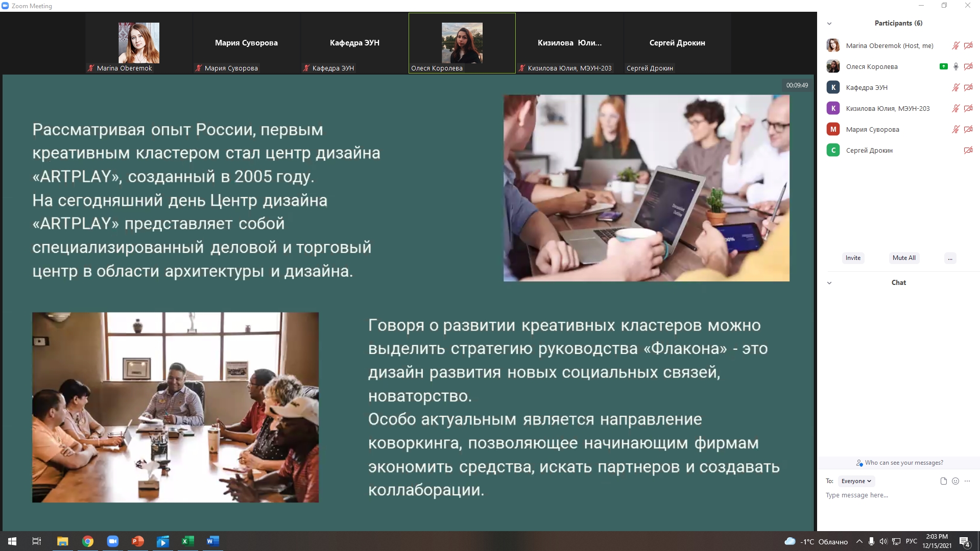Screen dimensions: 980x551
Task: Toggle Marina Oberemok's microphone mute icon
Action: pos(955,45)
